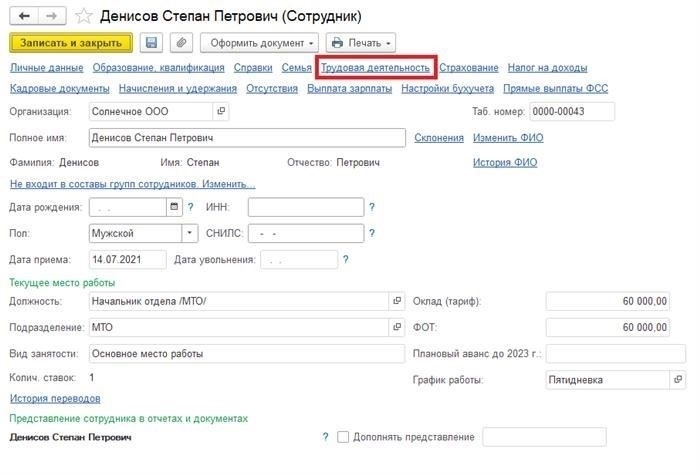The width and height of the screenshot is (700, 475).
Task: Click the Подразделение field МТО
Action: [239, 327]
